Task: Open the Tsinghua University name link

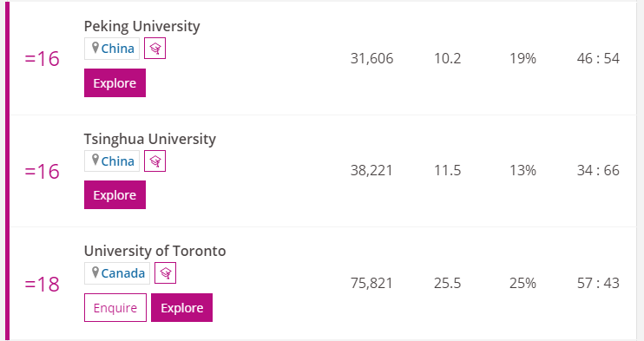Action: [150, 139]
